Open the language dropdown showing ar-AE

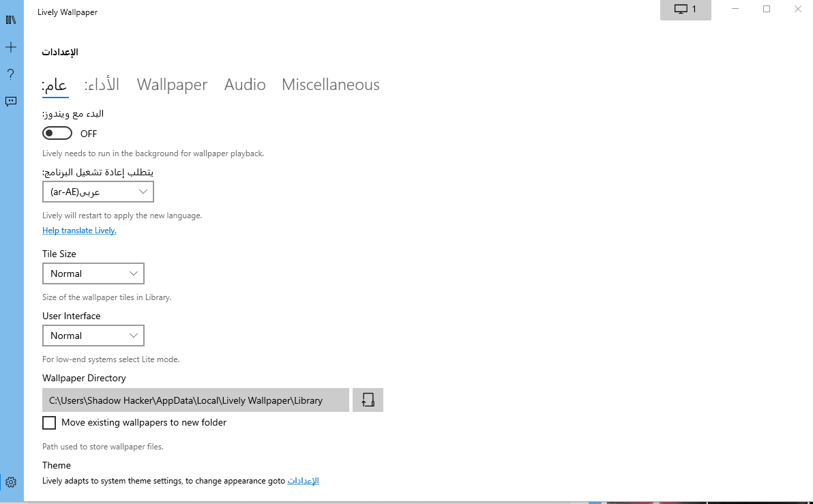coord(98,192)
